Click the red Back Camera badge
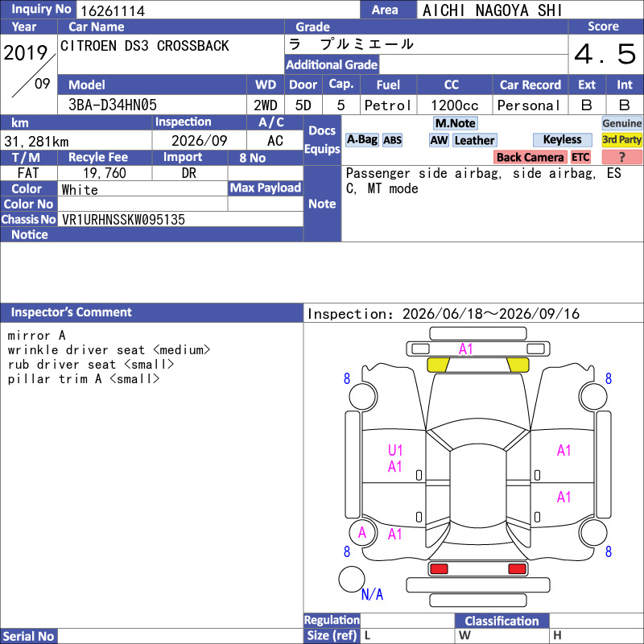The height and width of the screenshot is (644, 644). click(x=530, y=157)
